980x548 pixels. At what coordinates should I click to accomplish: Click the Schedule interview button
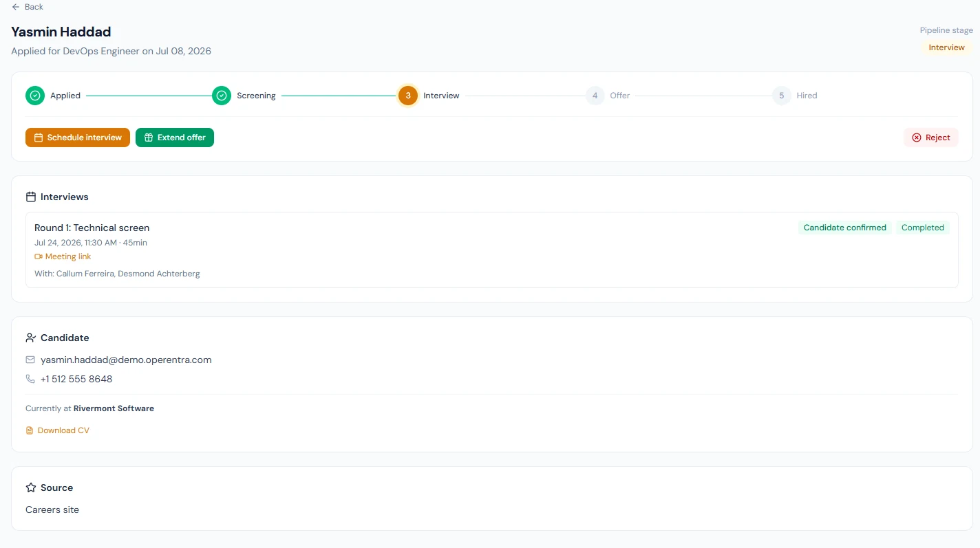point(78,138)
